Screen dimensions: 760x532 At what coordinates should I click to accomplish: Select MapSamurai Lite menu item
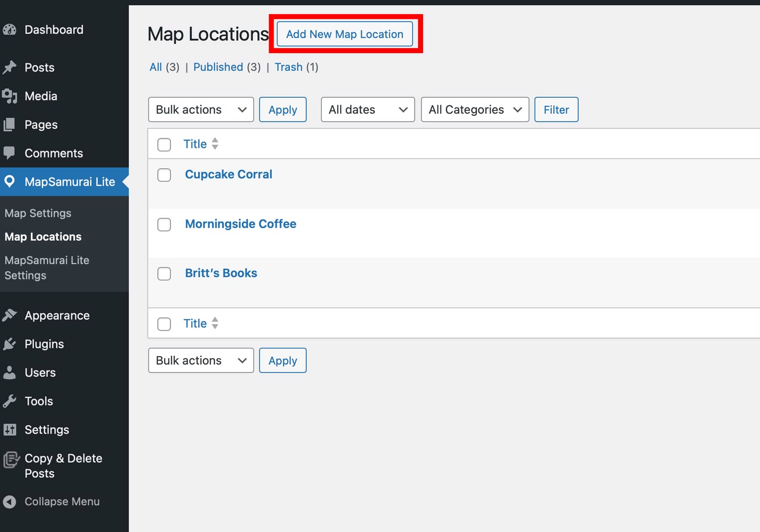(64, 181)
